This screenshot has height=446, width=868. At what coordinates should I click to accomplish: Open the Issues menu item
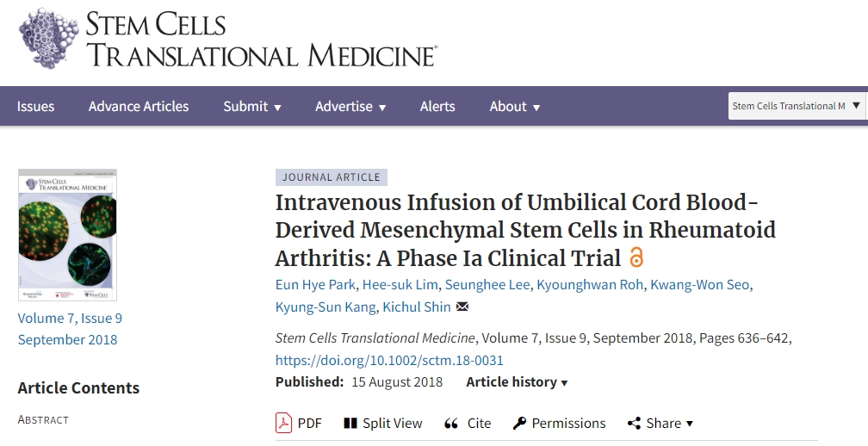[x=36, y=107]
